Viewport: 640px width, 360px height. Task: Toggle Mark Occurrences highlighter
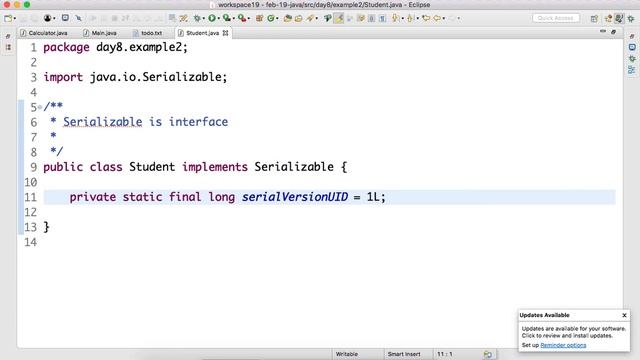[x=339, y=18]
